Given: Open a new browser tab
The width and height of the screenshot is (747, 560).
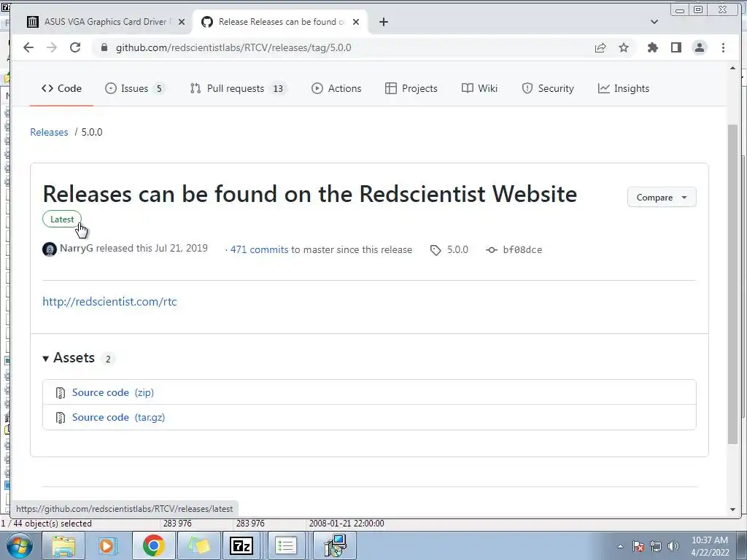Looking at the screenshot, I should coord(384,22).
